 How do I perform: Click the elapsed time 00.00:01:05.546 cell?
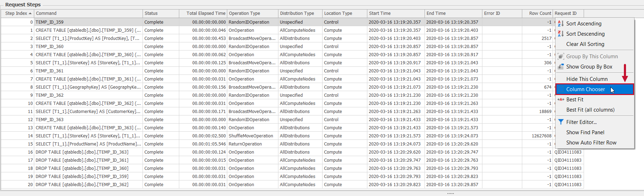click(x=202, y=144)
